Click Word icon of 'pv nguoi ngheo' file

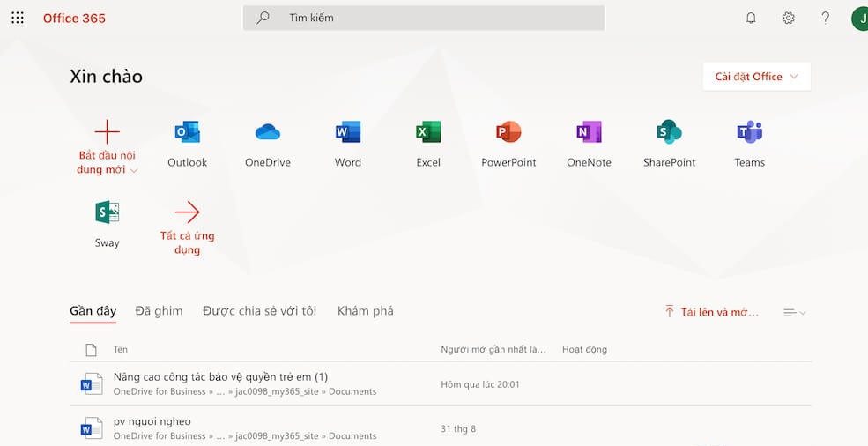point(92,428)
